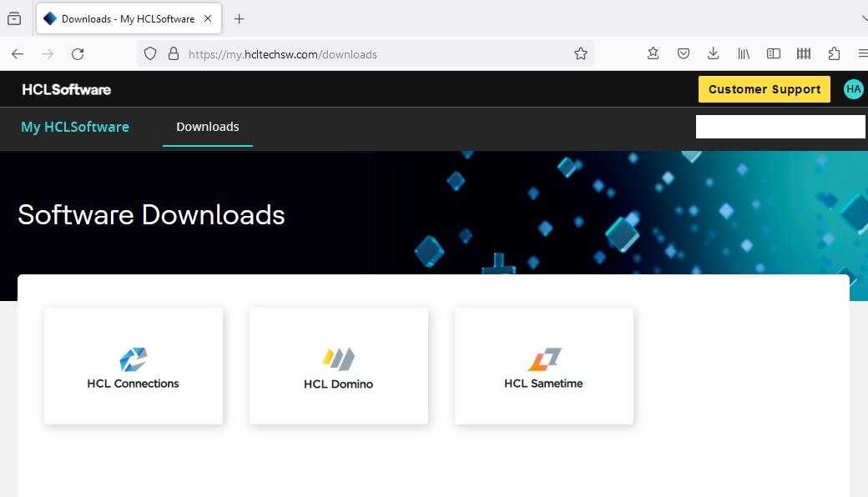This screenshot has width=868, height=497.
Task: Open HCL Connections downloads card
Action: click(134, 366)
